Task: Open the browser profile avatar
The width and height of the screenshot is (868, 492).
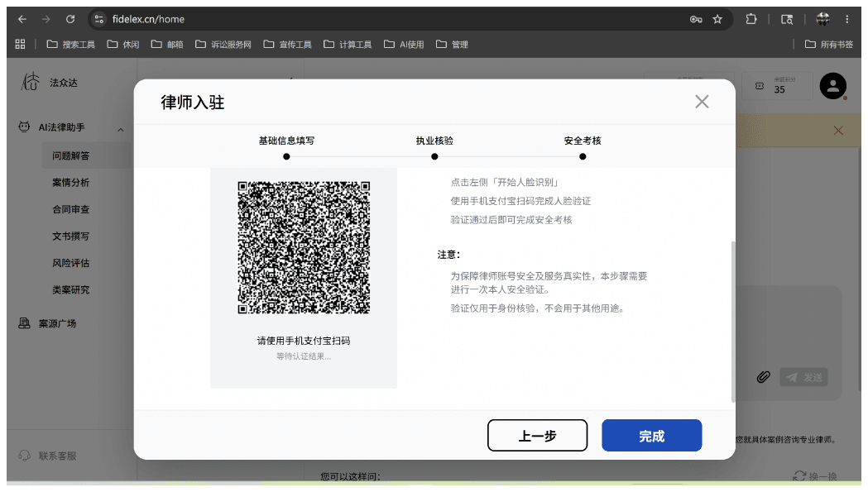Action: [x=822, y=19]
